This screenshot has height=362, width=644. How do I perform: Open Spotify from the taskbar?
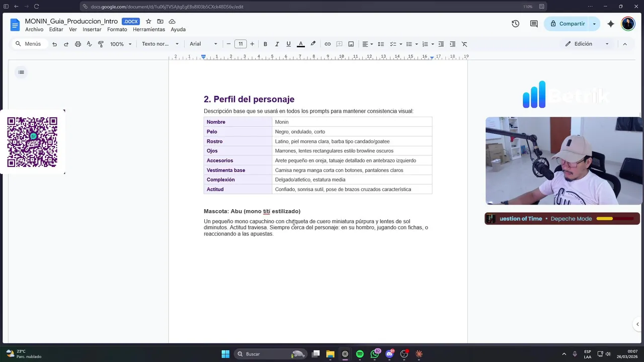(360, 354)
